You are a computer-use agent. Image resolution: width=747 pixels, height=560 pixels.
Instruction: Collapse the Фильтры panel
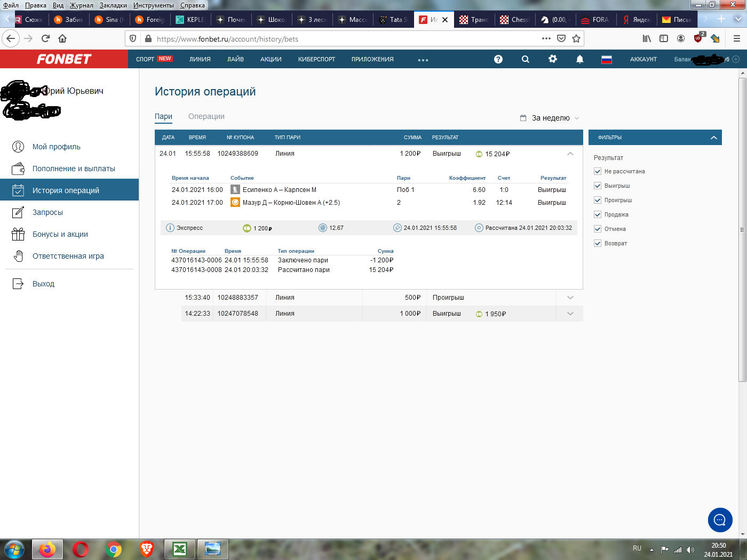click(x=714, y=138)
